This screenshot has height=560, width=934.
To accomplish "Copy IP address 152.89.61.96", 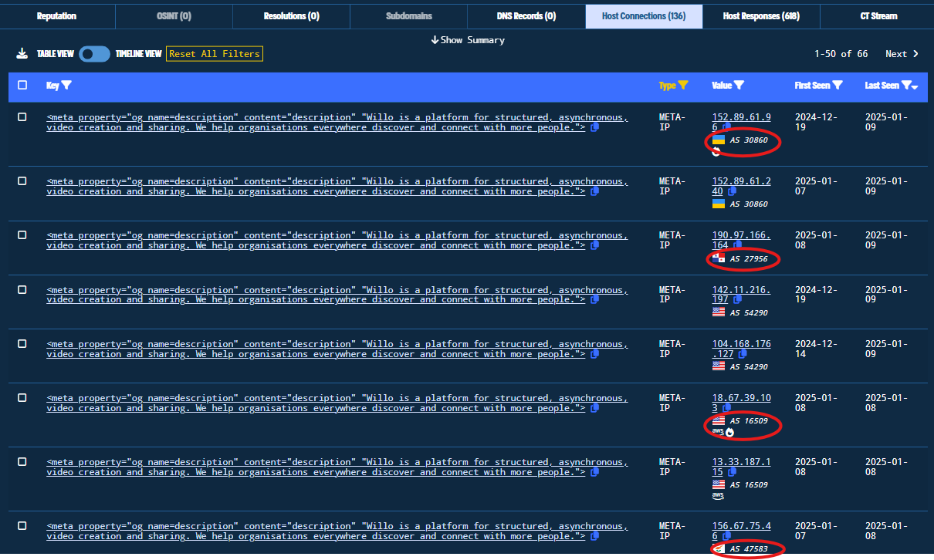I will tap(727, 127).
